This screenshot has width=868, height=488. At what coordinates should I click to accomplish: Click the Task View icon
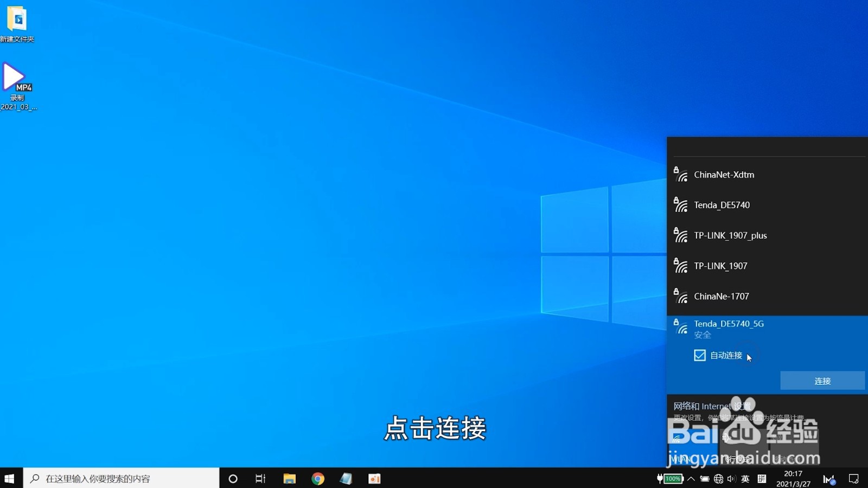point(260,478)
